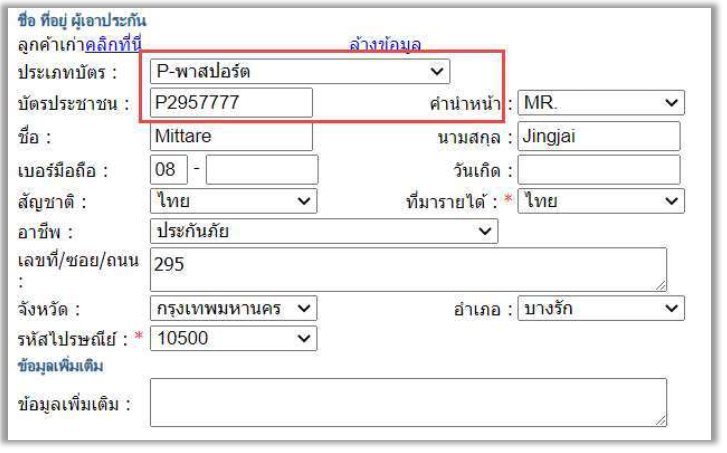Open the occupation dropdown showing ประกันภัย

(324, 231)
